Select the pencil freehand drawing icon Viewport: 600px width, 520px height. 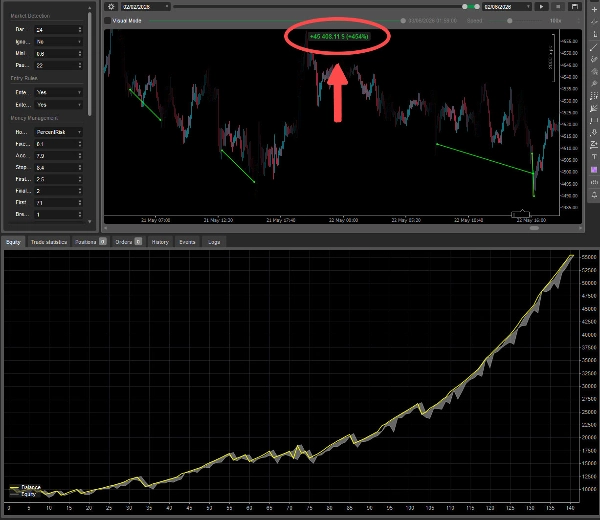[594, 59]
